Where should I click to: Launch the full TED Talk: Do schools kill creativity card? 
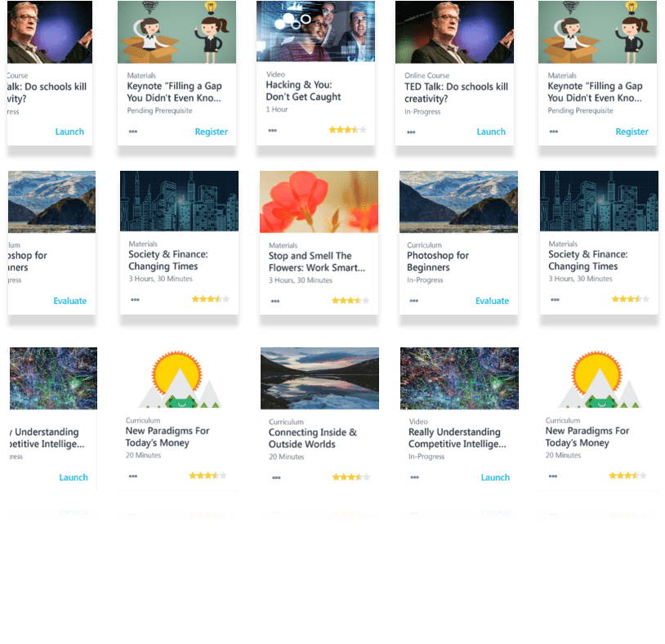(491, 132)
